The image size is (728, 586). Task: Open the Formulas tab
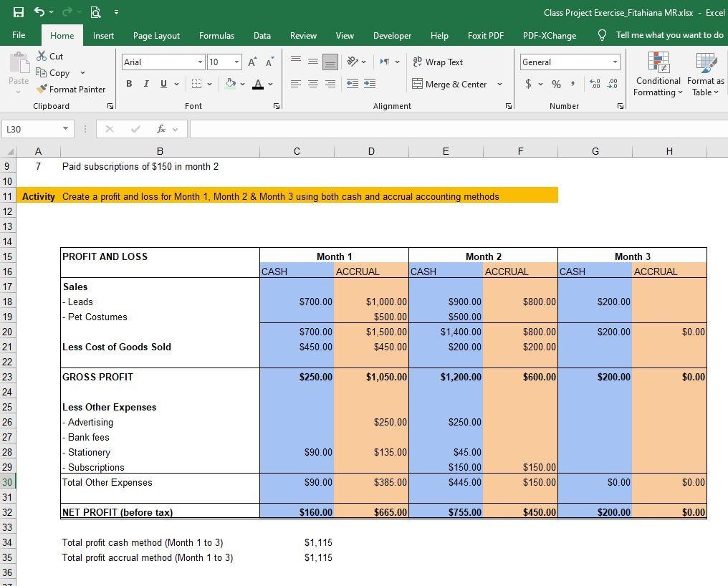click(x=216, y=36)
